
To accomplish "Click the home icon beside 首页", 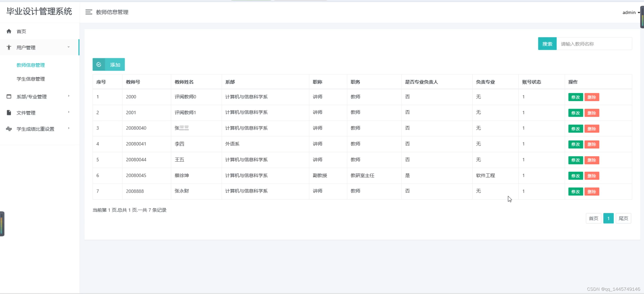I will (x=9, y=31).
